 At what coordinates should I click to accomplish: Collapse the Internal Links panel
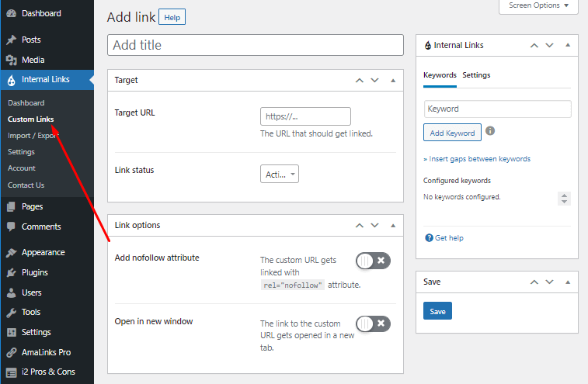(568, 45)
